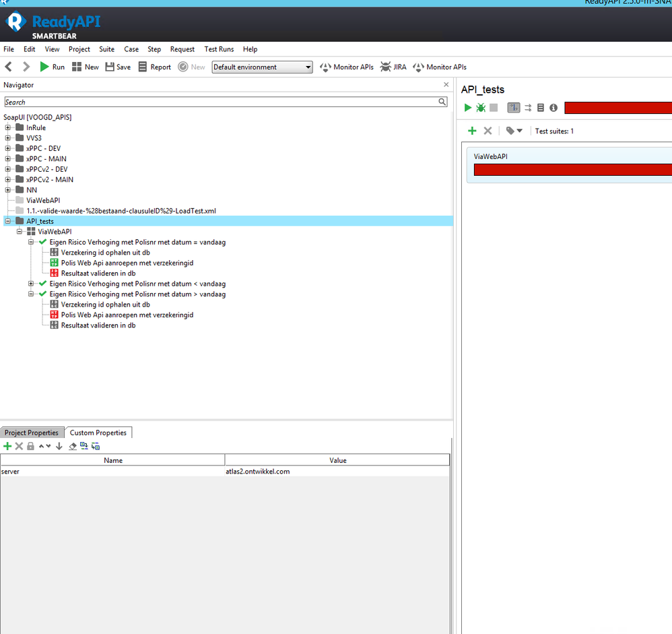
Task: Click the info icon in API_tests toolbar
Action: [x=553, y=108]
